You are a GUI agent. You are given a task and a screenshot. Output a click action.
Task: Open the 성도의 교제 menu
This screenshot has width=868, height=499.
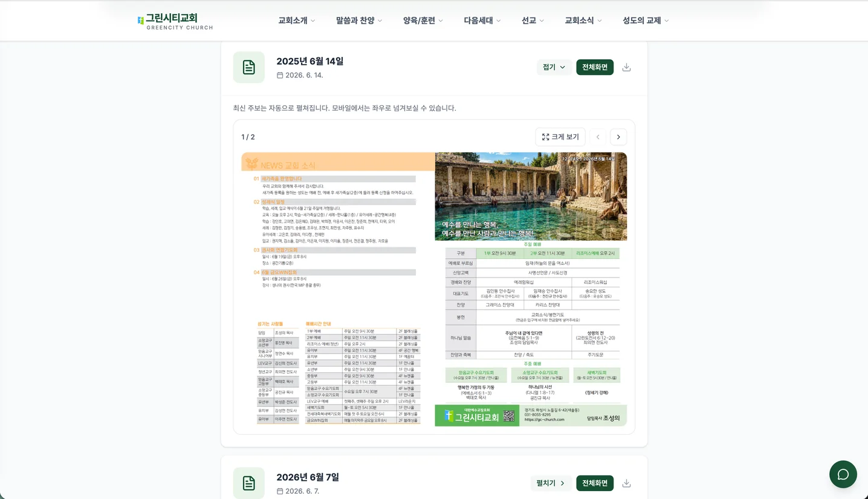tap(646, 21)
